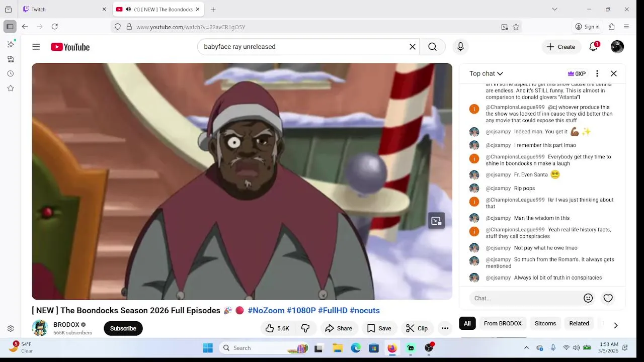Subscribe to the BRODOX channel
Screen dimensions: 644x362
point(123,328)
